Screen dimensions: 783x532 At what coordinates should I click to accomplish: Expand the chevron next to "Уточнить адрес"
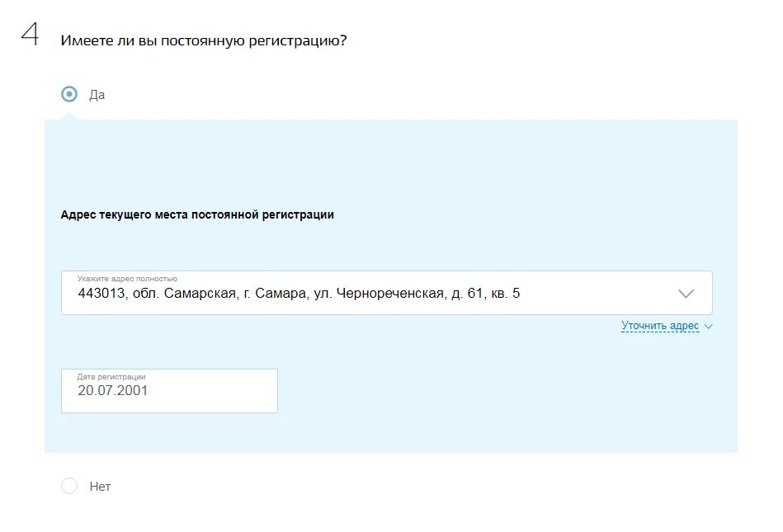(708, 327)
